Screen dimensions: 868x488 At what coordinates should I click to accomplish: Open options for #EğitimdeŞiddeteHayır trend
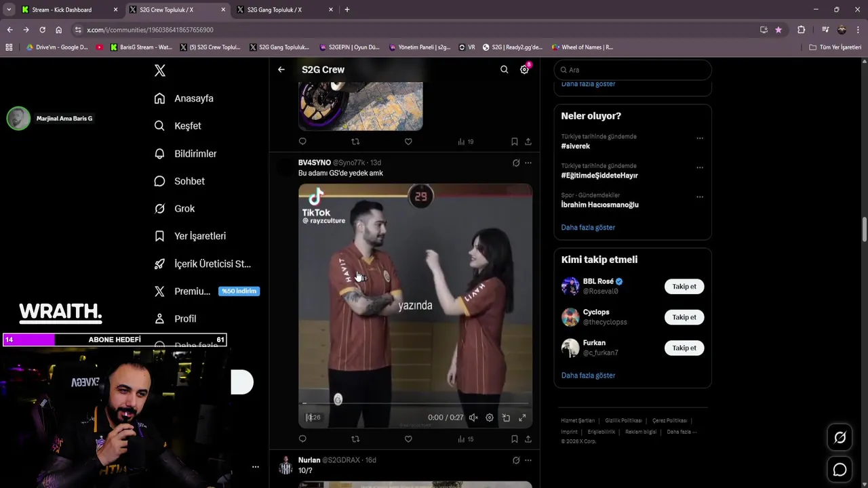tap(700, 167)
